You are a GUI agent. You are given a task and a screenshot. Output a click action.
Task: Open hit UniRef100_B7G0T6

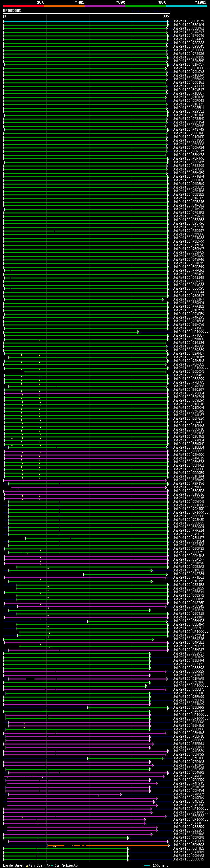pyautogui.click(x=188, y=36)
